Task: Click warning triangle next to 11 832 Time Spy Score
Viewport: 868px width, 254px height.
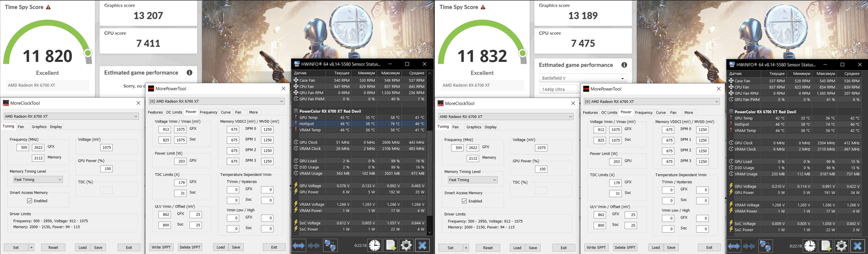Action: (x=483, y=7)
